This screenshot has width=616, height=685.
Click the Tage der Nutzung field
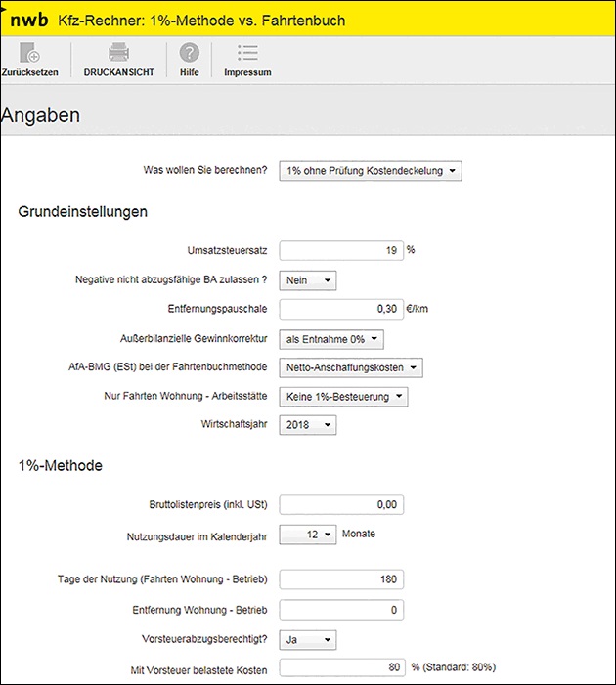coord(341,579)
